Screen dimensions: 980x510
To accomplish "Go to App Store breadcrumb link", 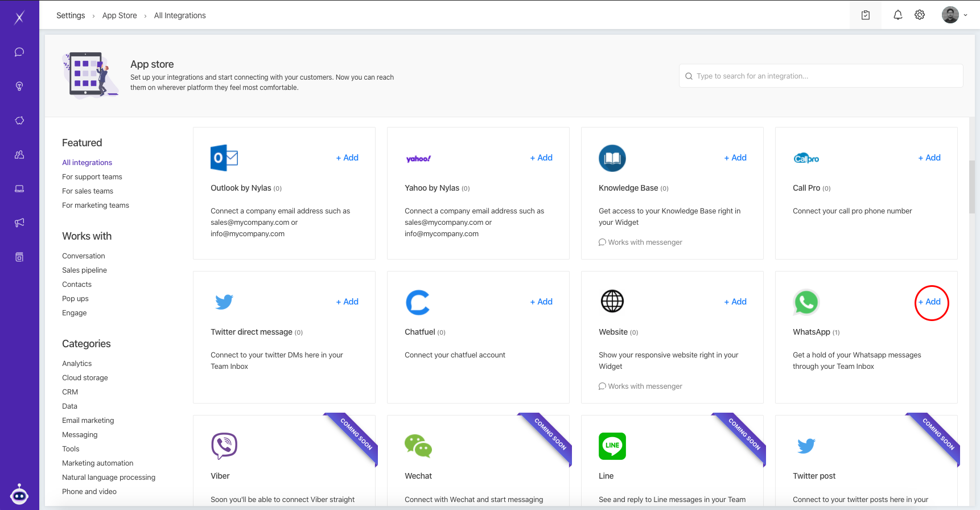I will click(x=120, y=15).
